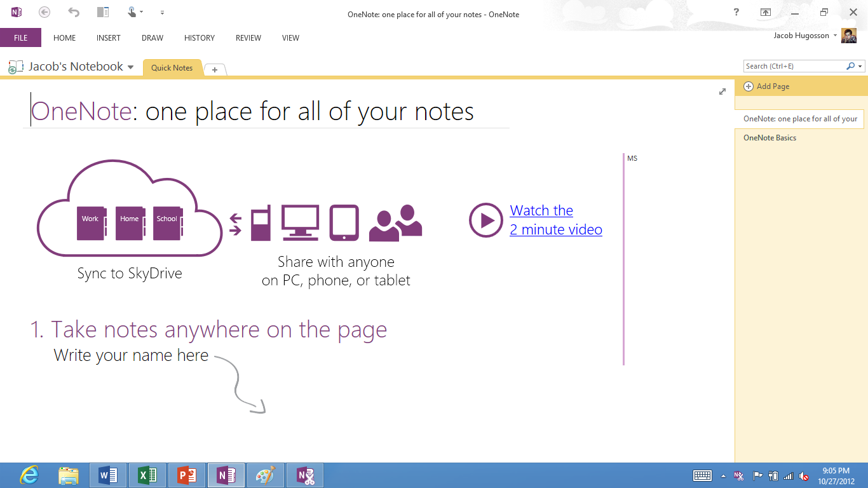
Task: Click the Add Page button
Action: (766, 86)
